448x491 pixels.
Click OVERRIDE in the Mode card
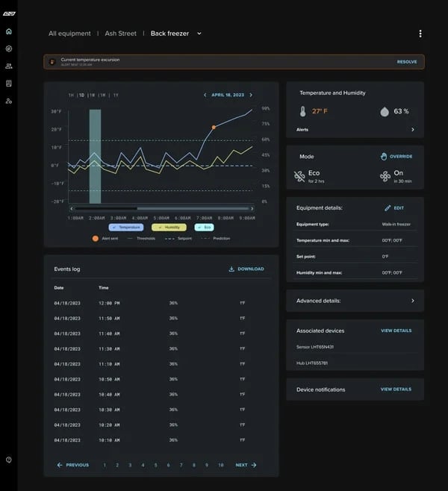pos(401,156)
